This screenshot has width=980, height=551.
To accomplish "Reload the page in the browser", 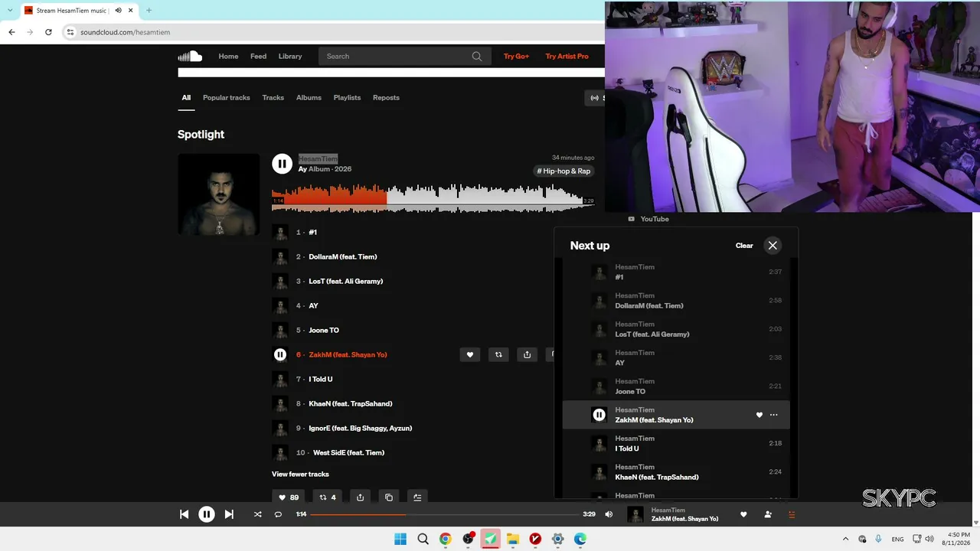I will coord(48,32).
